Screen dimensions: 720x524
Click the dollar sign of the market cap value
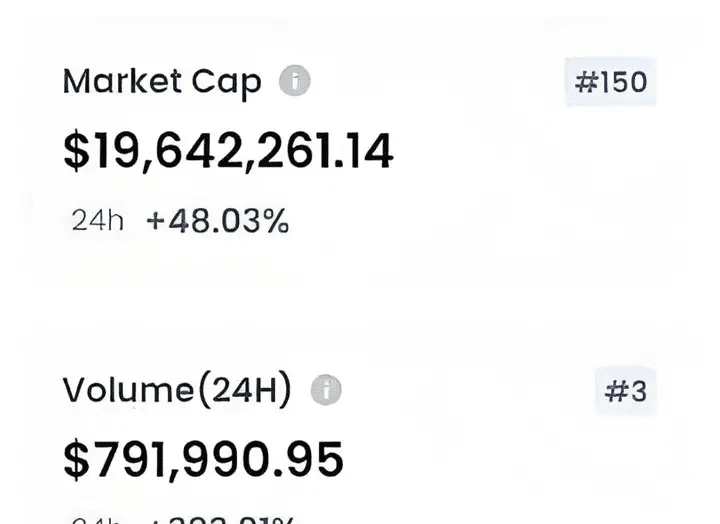(x=75, y=151)
